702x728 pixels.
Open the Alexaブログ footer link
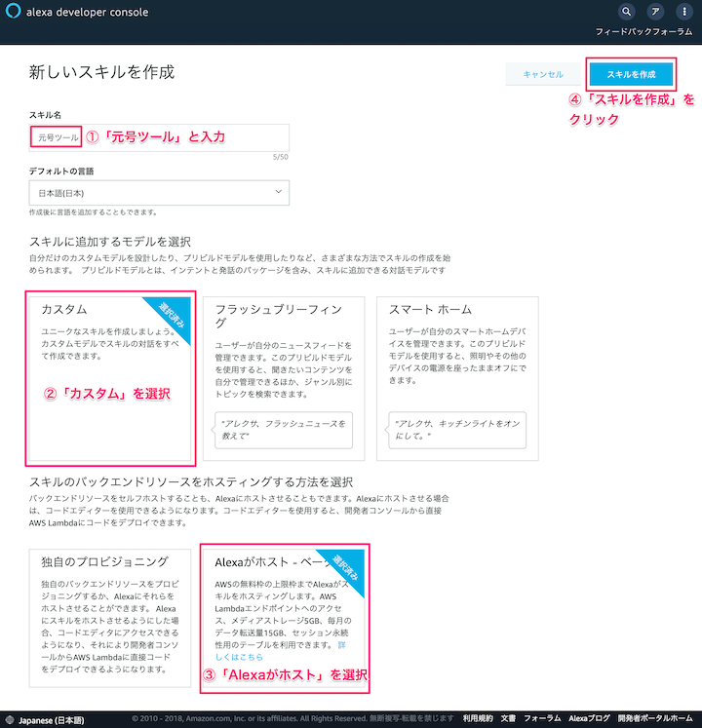point(589,718)
